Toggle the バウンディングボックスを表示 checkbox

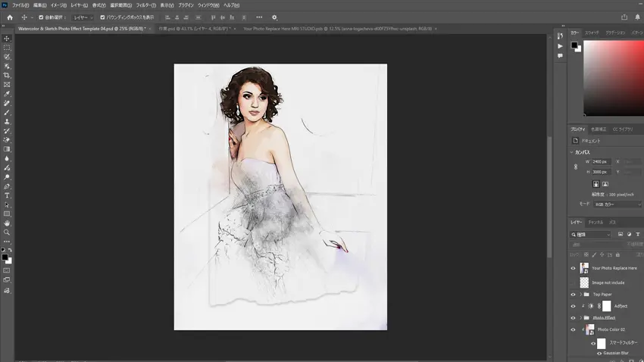pos(103,17)
